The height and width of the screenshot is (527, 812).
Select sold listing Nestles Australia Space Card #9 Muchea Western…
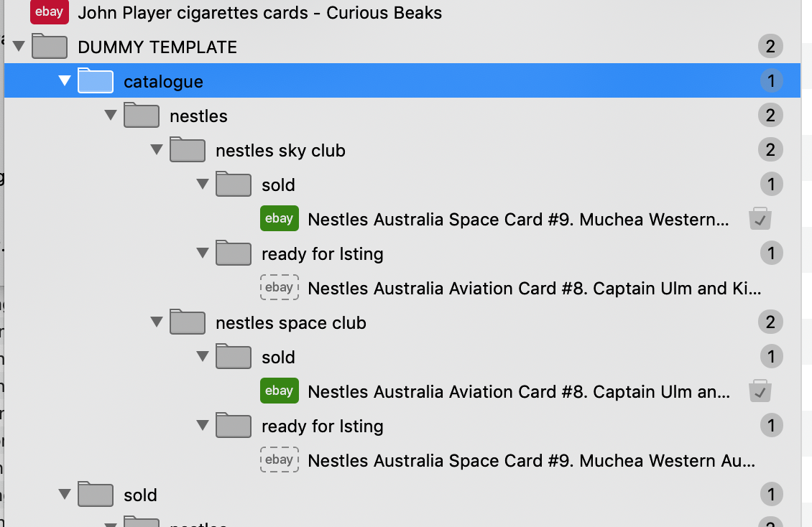(518, 219)
